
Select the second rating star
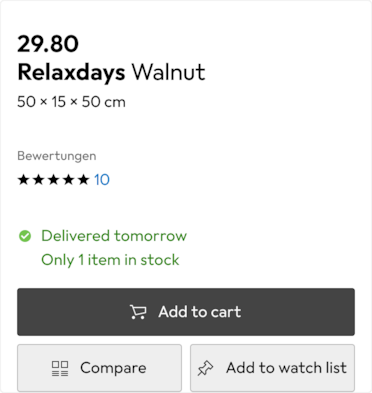pos(39,179)
